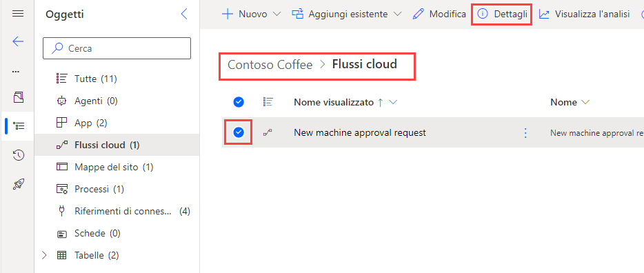644x273 pixels.
Task: Click the Dettagli button
Action: coord(502,14)
